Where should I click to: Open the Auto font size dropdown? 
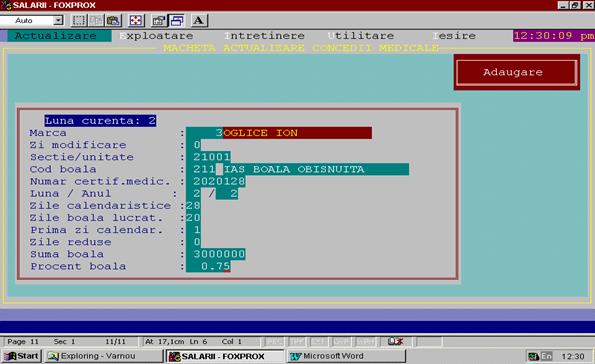[x=58, y=20]
